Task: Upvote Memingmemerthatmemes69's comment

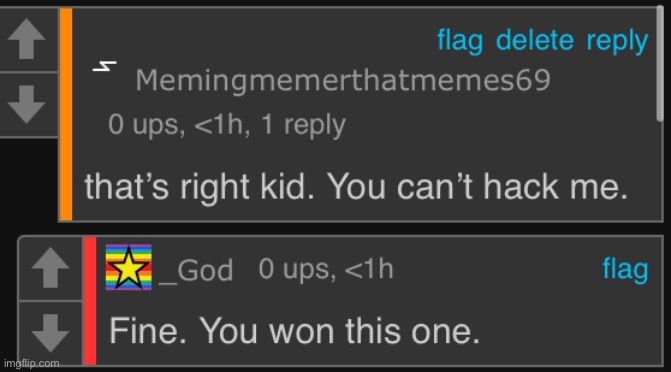Action: coord(27,39)
